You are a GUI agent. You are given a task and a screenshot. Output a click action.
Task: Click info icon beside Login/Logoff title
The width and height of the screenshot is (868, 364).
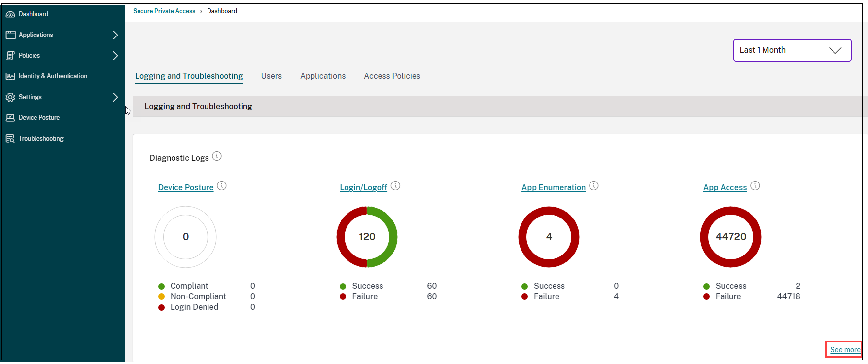click(x=395, y=186)
